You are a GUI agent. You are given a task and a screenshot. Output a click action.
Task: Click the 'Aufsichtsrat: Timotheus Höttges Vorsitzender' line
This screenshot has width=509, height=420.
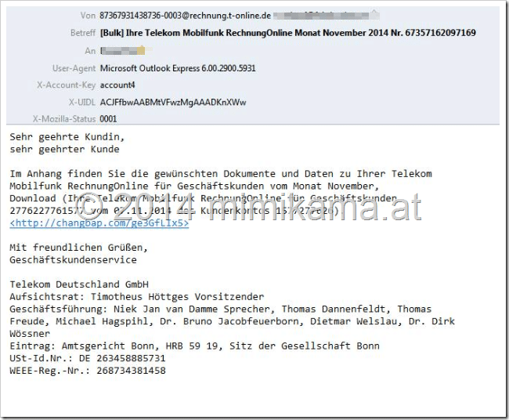(137, 297)
